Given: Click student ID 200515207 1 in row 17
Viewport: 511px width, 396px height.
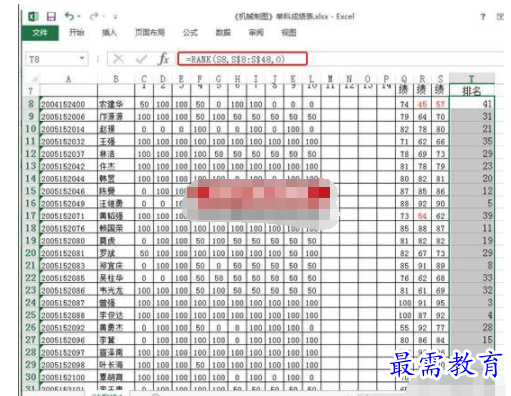Looking at the screenshot, I should tap(68, 216).
